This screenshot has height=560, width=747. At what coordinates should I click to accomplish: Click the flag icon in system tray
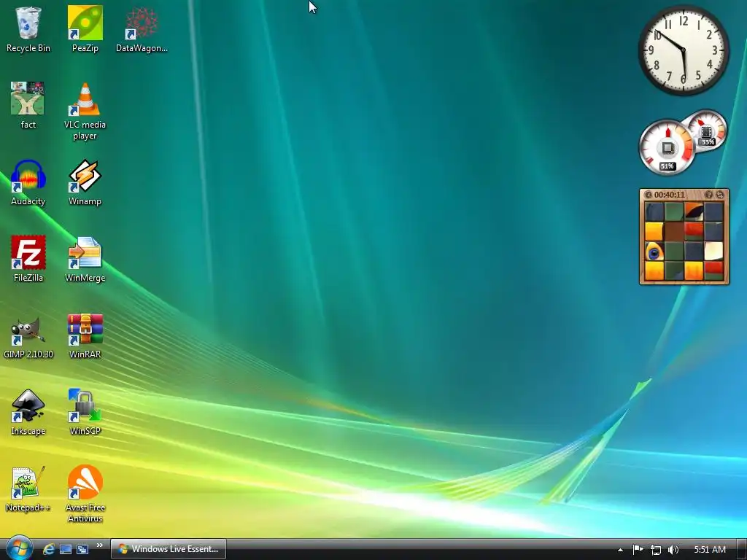[x=638, y=550]
